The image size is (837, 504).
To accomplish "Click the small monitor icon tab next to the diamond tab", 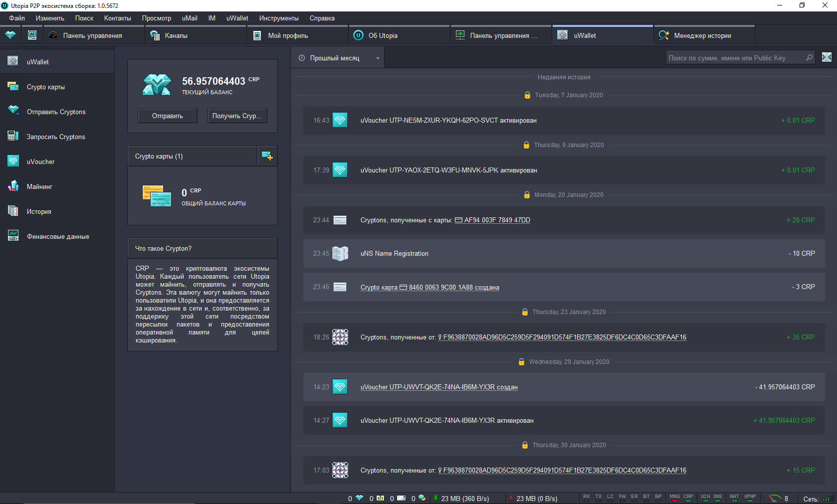I will click(x=32, y=35).
